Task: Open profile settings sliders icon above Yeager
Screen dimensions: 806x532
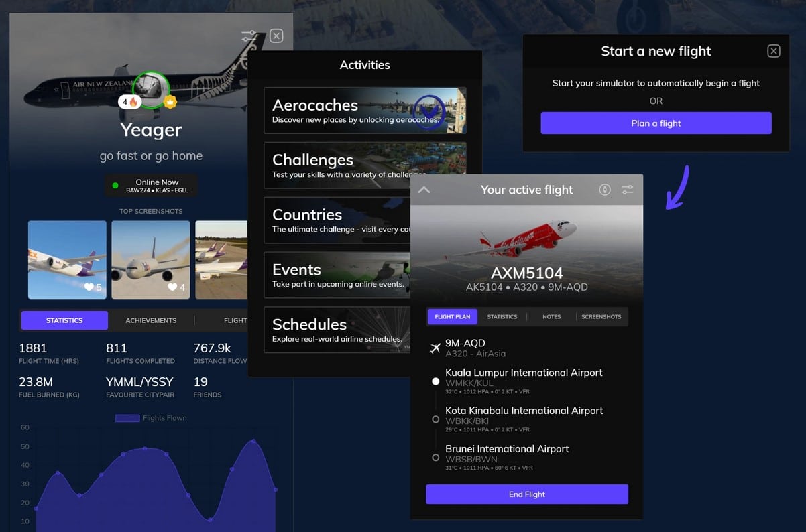Action: 249,36
